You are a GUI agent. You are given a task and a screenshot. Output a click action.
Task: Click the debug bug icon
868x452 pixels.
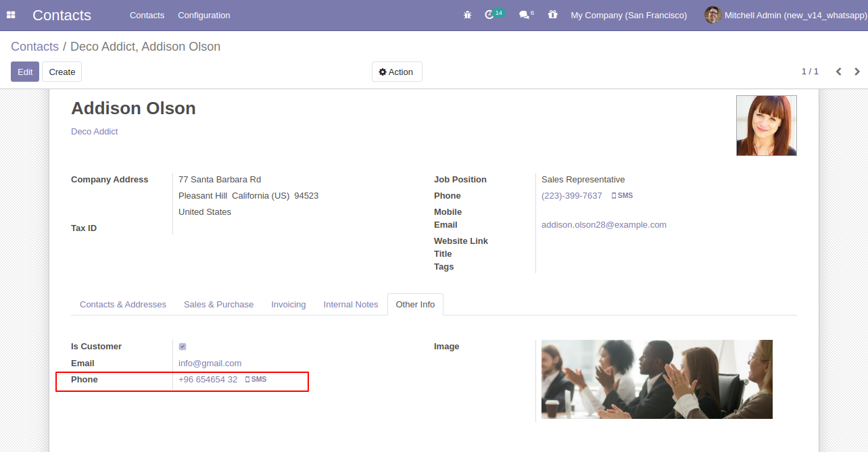pyautogui.click(x=467, y=15)
